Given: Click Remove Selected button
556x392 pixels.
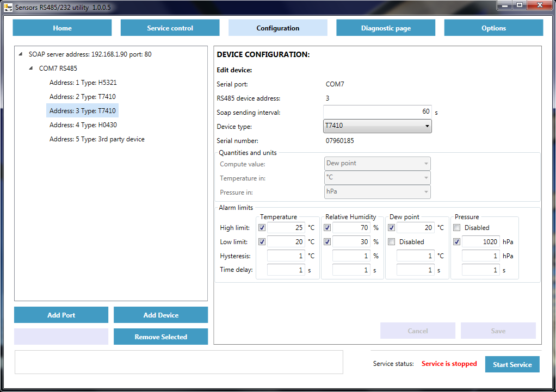Looking at the screenshot, I should [x=160, y=337].
